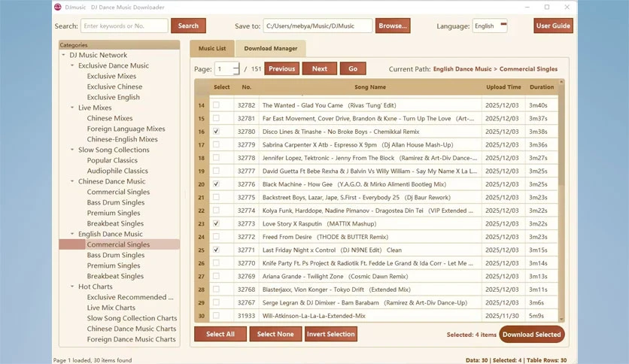This screenshot has height=364, width=629.
Task: Uncheck Last Friday Night x Control checkbox
Action: pyautogui.click(x=216, y=250)
